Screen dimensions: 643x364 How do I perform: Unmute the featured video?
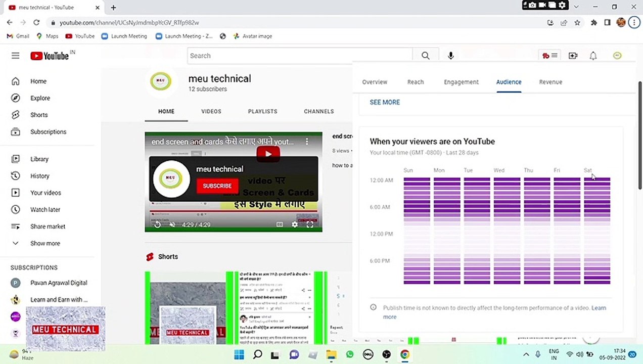[x=172, y=224]
